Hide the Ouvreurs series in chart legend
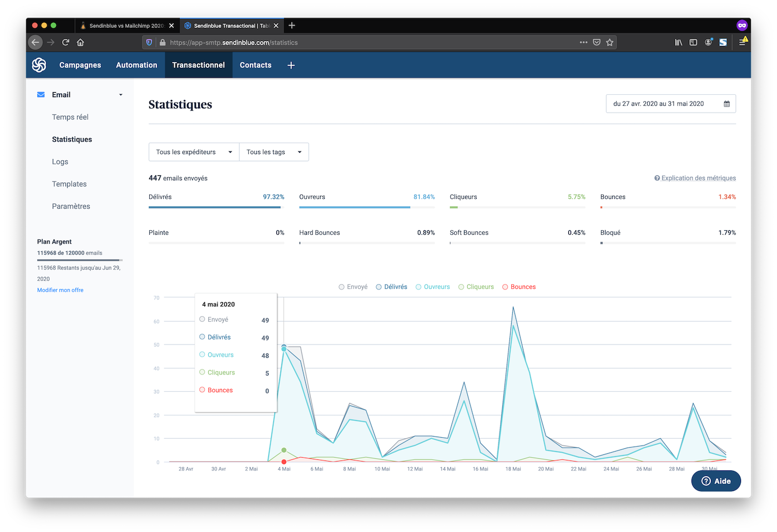 click(x=432, y=287)
